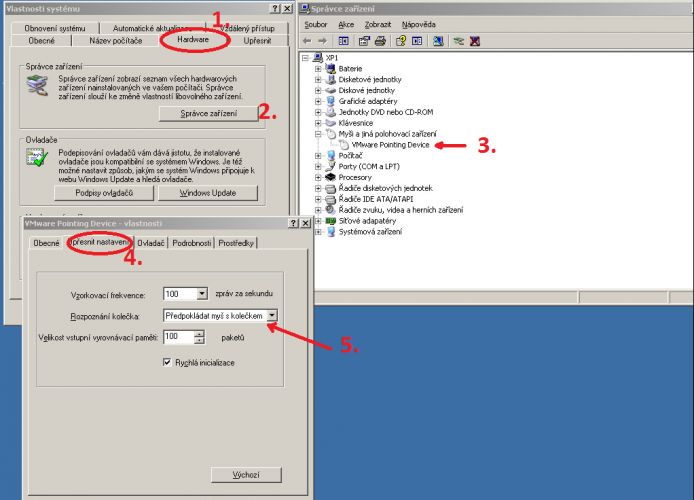Switch to Obecné tab in system properties
Image resolution: width=694 pixels, height=500 pixels.
pyautogui.click(x=42, y=41)
